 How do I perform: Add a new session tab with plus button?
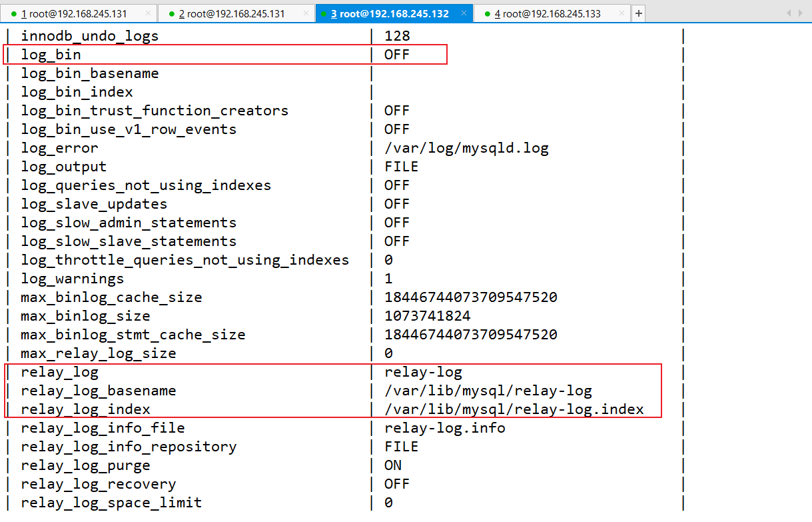click(x=638, y=13)
